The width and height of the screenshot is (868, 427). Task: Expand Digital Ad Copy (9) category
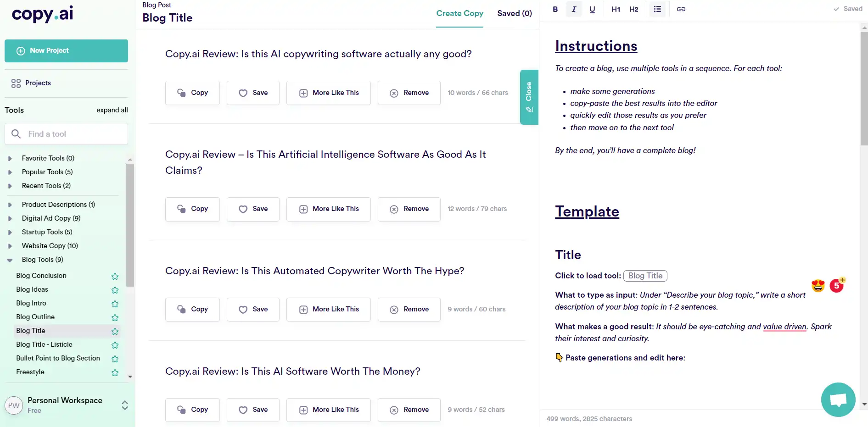click(x=10, y=218)
